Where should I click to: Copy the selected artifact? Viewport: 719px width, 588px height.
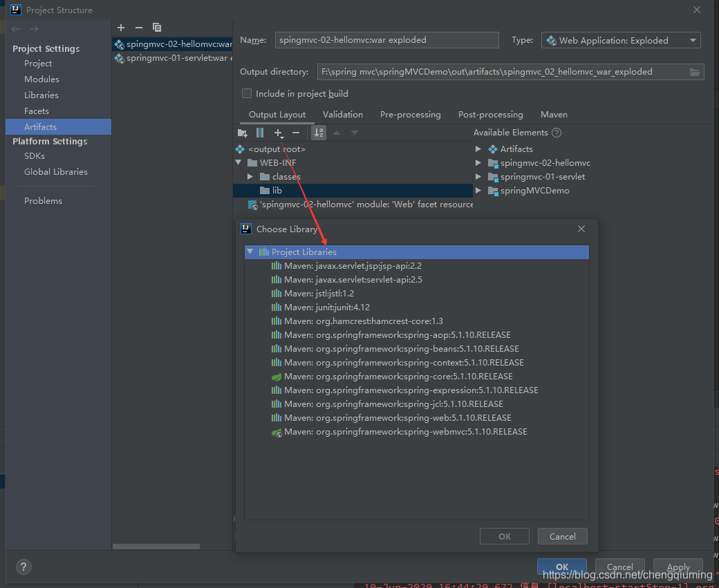[157, 28]
